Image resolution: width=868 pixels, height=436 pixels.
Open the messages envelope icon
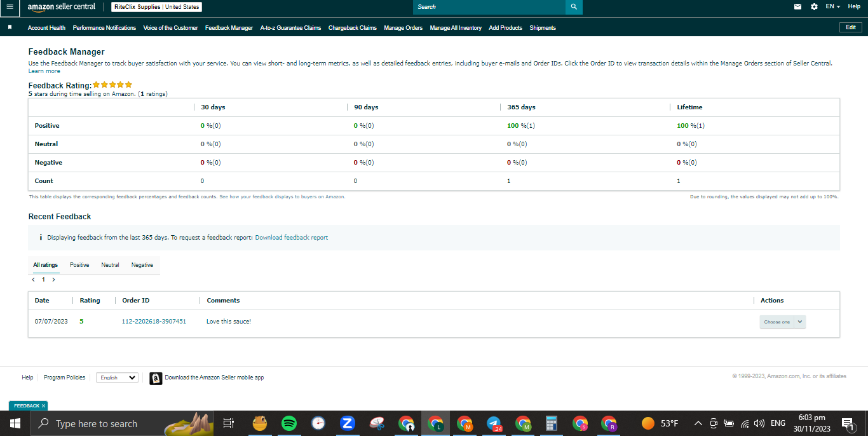click(x=798, y=7)
